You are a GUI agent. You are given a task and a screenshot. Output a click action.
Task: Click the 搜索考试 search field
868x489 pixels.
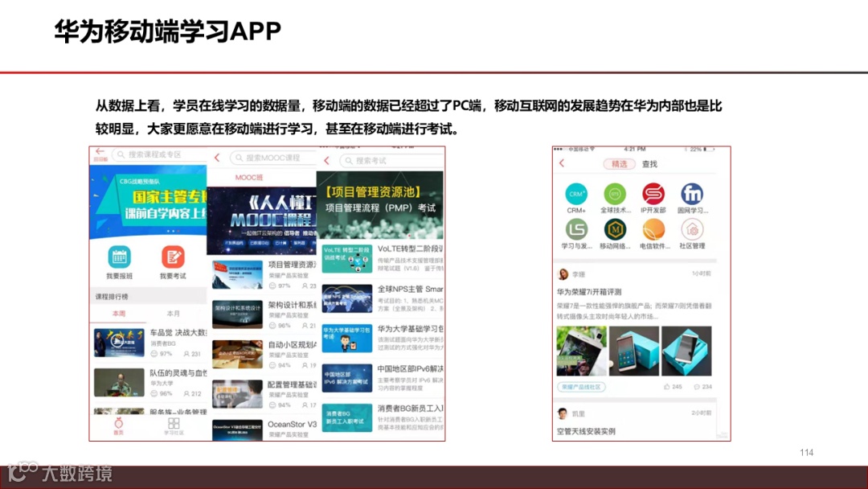(391, 161)
